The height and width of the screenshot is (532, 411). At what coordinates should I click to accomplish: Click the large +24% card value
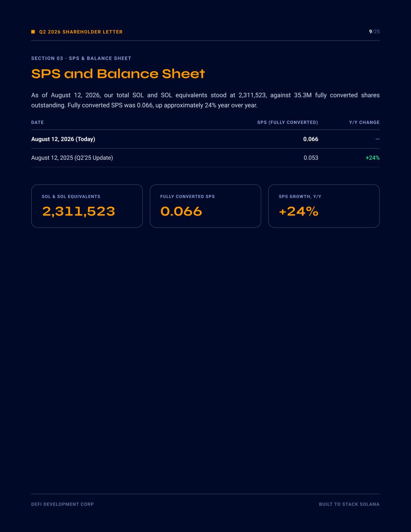pos(299,212)
